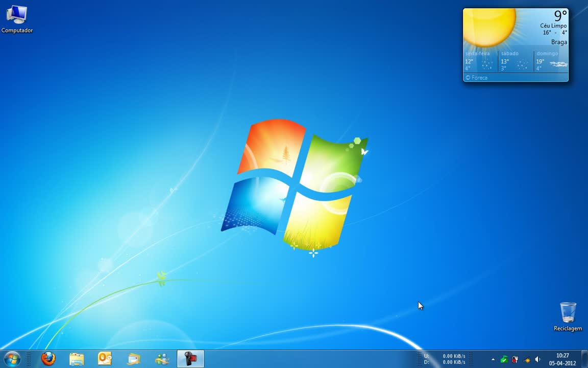
Task: Open Windows Explorer from the taskbar
Action: tap(77, 359)
